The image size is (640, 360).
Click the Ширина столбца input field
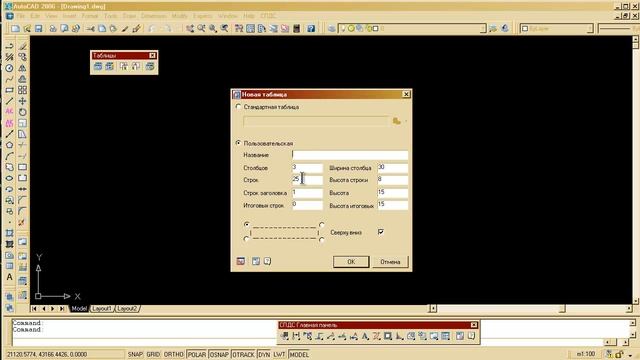click(x=393, y=168)
